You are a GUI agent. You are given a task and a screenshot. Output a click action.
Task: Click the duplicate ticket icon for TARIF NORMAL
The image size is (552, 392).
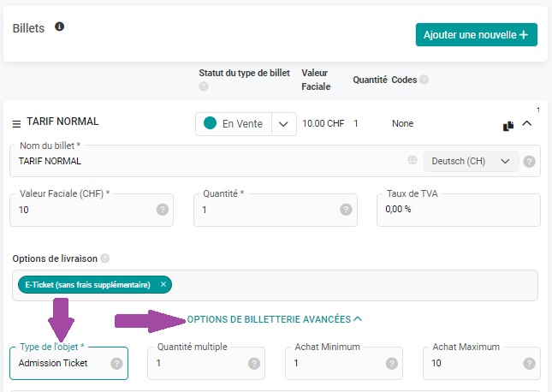pyautogui.click(x=508, y=126)
